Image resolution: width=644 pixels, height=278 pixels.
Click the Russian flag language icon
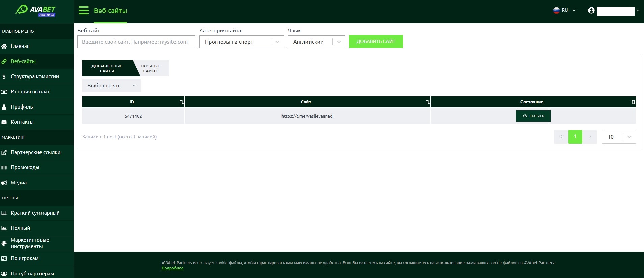[x=556, y=10]
